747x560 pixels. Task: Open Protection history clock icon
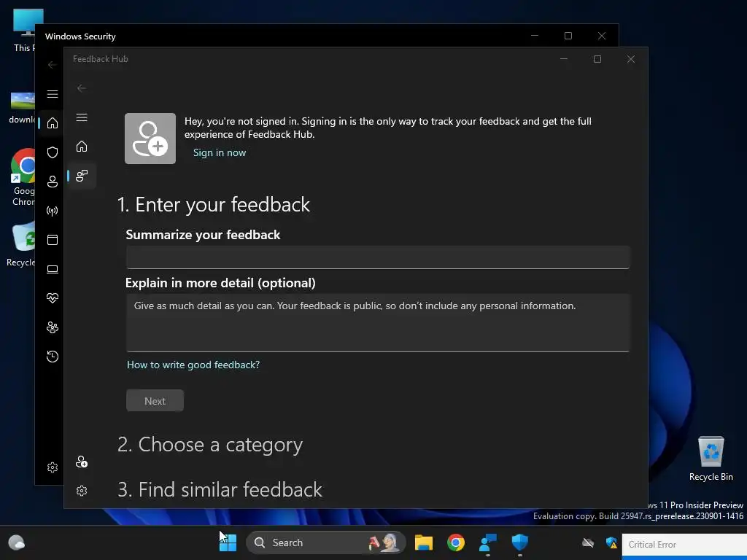(53, 356)
